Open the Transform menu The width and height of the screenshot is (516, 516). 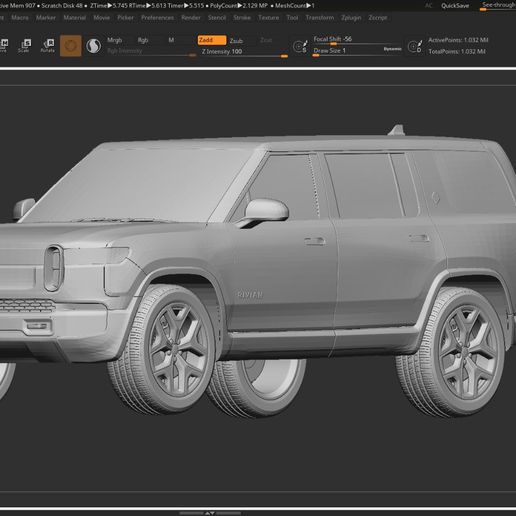[320, 18]
